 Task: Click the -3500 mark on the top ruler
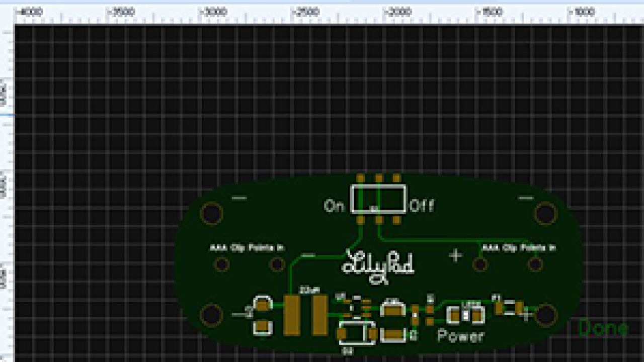[122, 12]
